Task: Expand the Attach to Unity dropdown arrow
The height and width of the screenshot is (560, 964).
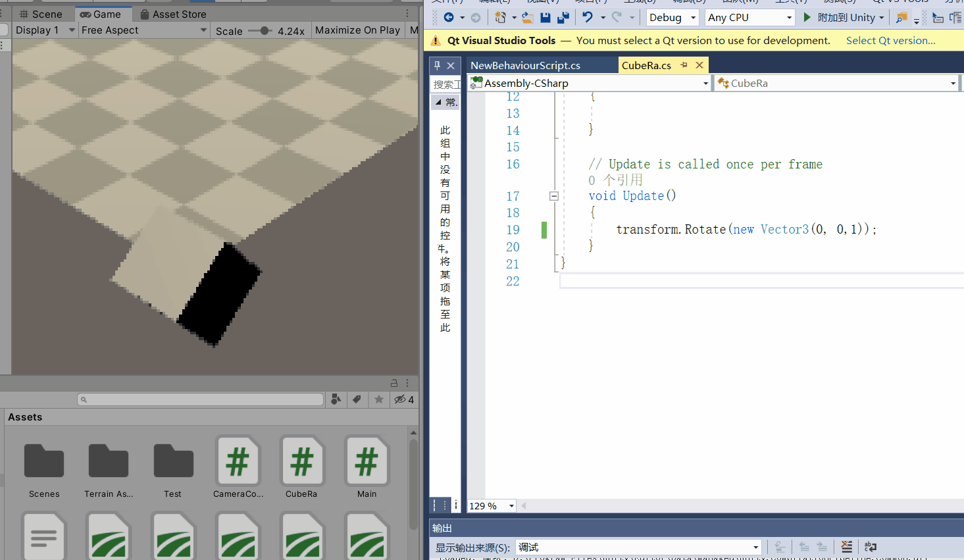Action: point(882,18)
